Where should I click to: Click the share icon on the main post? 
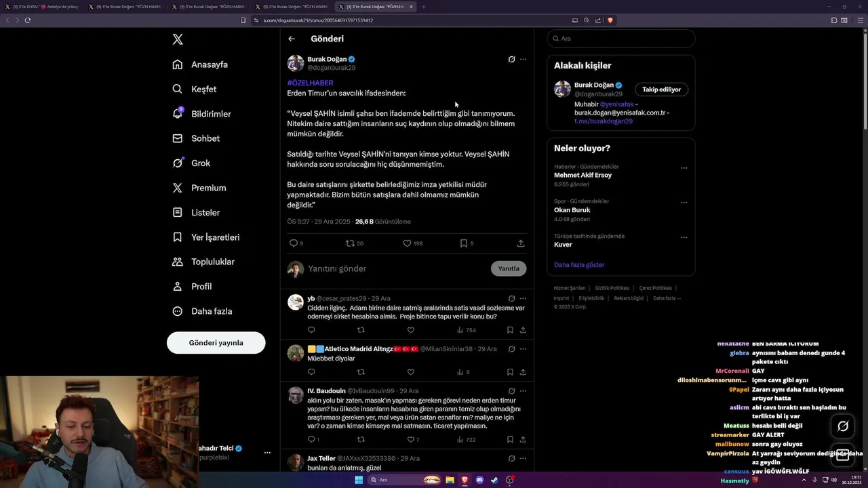click(521, 243)
